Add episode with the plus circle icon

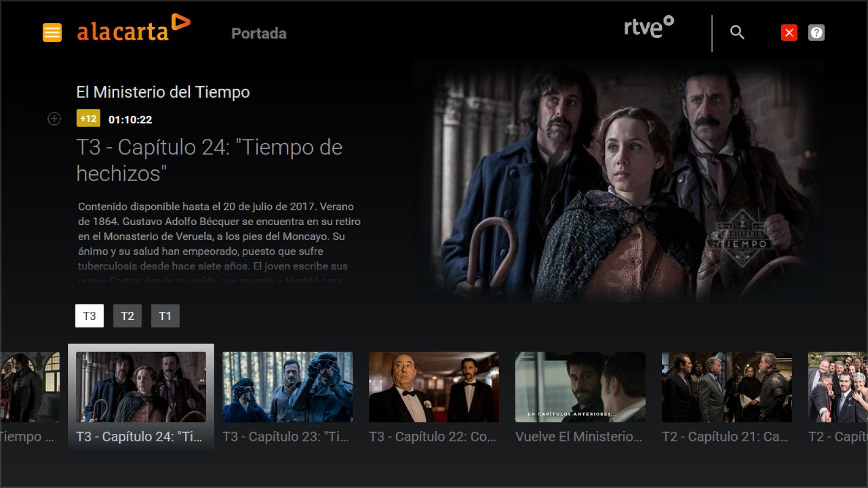54,119
